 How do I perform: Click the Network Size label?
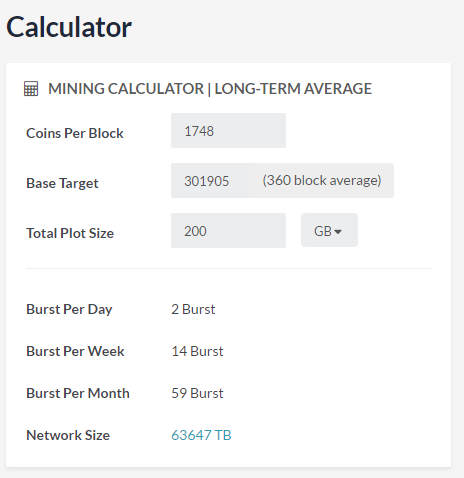tap(68, 435)
